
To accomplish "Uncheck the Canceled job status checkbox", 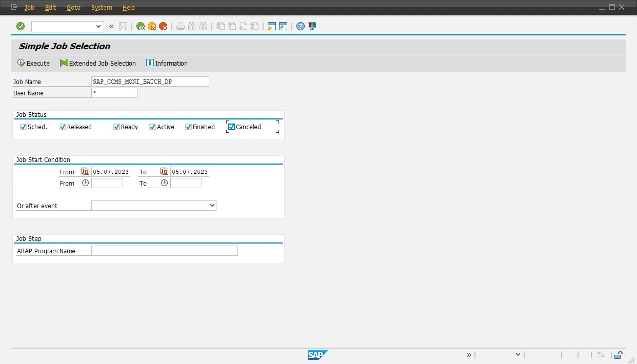I will tap(231, 127).
